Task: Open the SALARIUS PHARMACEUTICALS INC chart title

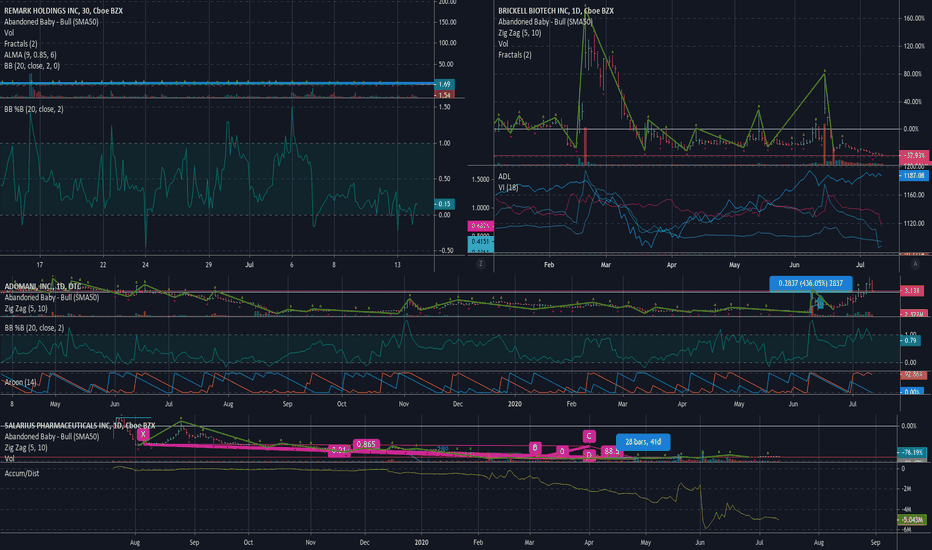Action: pyautogui.click(x=80, y=426)
